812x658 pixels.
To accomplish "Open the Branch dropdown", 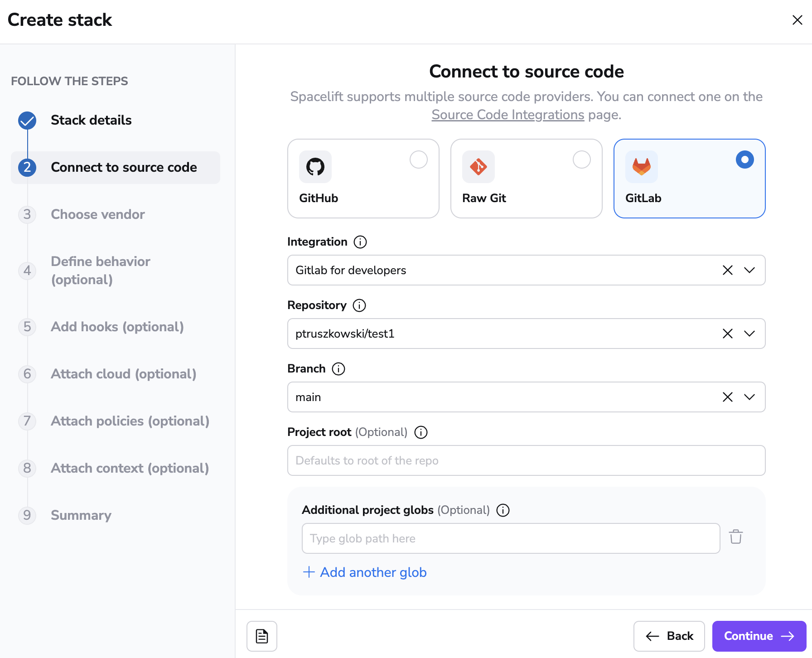I will pos(749,397).
